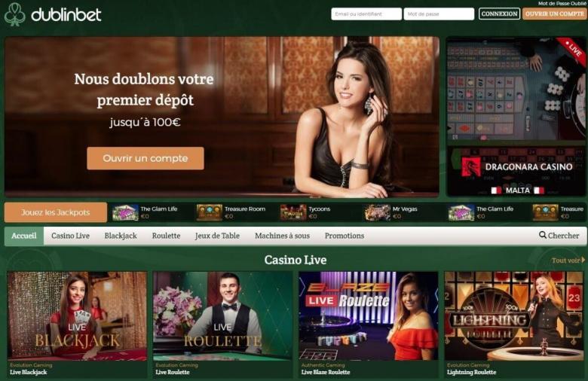Screen dimensions: 588x381
Task: Click the Mot de Passe Oublié link
Action: pos(562,3)
